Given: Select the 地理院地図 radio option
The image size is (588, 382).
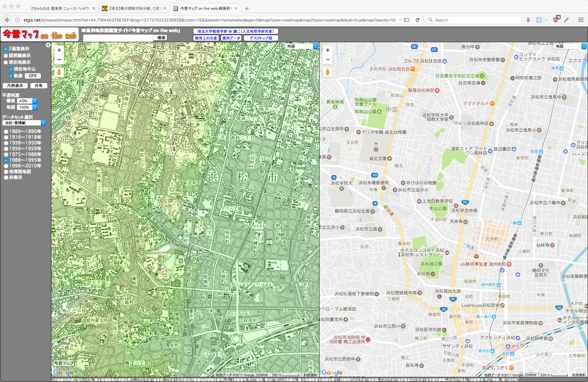Looking at the screenshot, I should (x=6, y=172).
